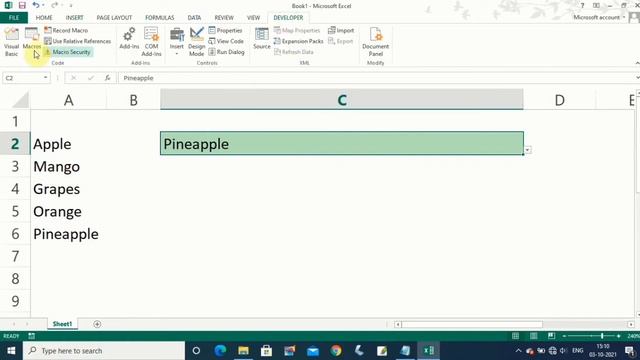The image size is (640, 360).
Task: Click the formula bar showing Pineapple
Action: (376, 78)
